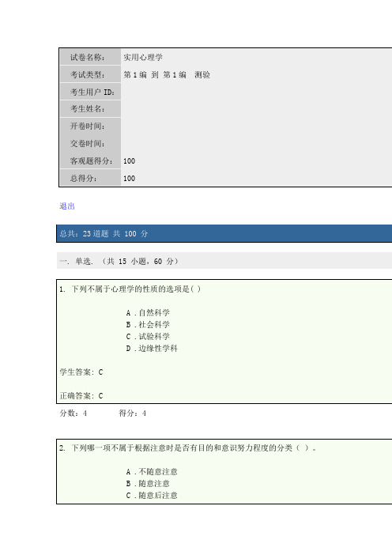Select the exam name 实用心理学
392x555 pixels.
[x=143, y=58]
